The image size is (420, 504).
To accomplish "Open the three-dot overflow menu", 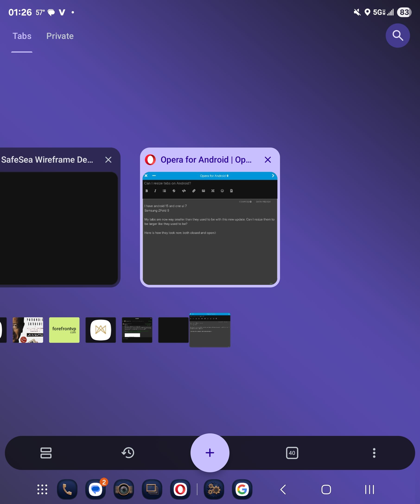I will [374, 453].
